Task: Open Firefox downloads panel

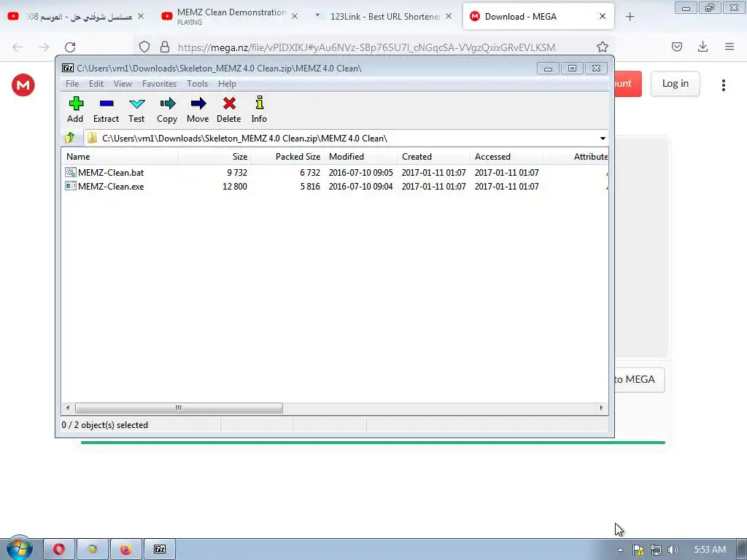Action: click(703, 47)
